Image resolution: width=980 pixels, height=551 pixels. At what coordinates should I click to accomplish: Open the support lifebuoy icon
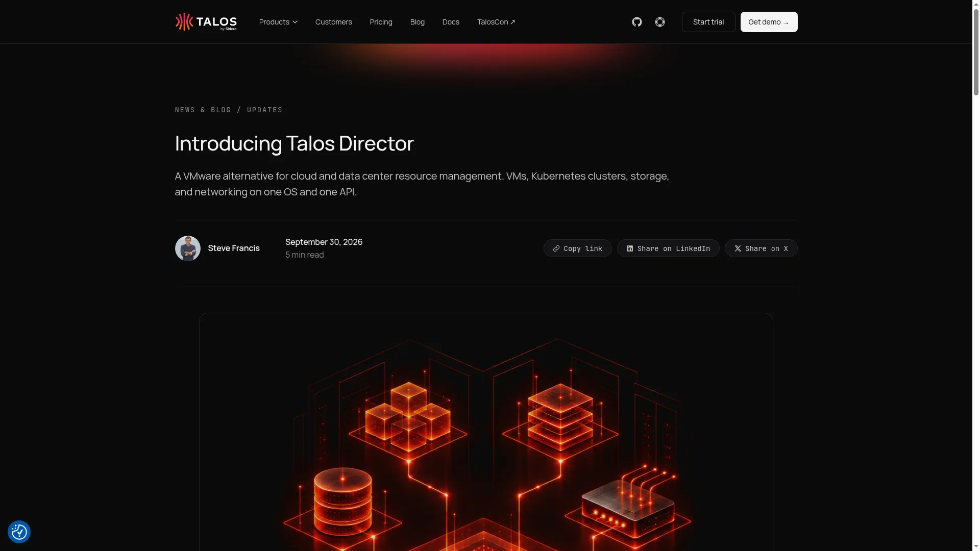click(x=659, y=22)
